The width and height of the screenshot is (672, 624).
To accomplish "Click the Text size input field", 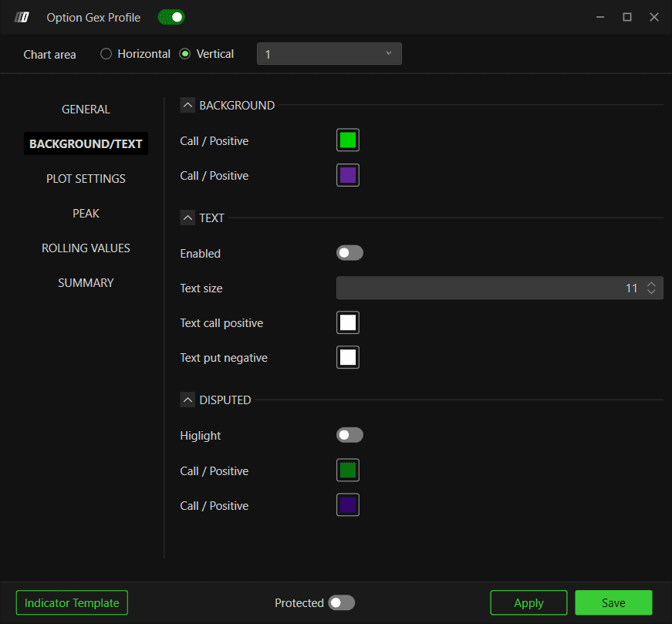I will (x=500, y=288).
